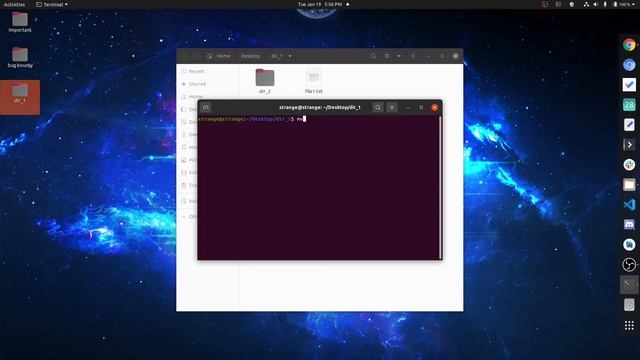Open the search button in the terminal header

click(378, 107)
